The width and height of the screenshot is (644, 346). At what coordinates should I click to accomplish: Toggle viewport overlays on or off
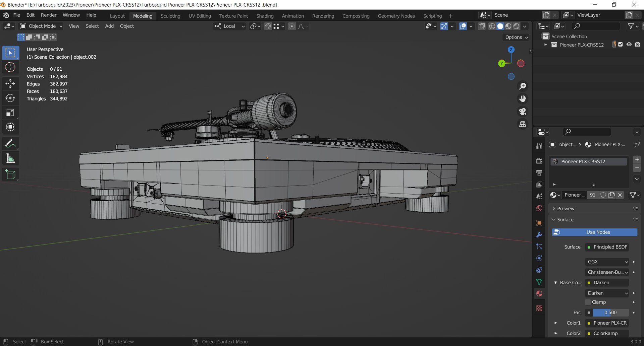[x=463, y=26]
